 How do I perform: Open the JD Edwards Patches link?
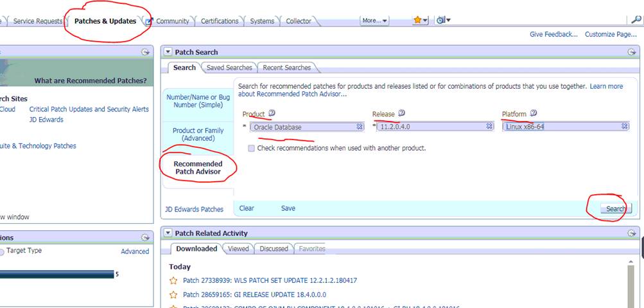pos(195,209)
